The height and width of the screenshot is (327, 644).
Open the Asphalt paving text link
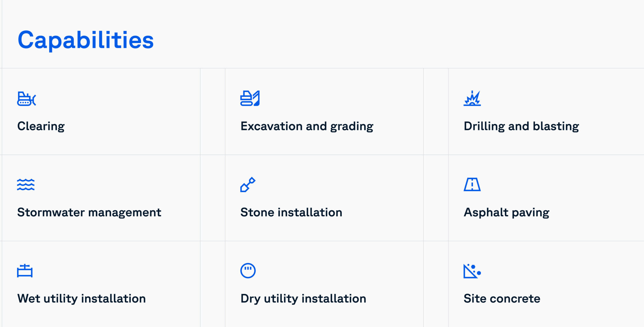click(506, 213)
